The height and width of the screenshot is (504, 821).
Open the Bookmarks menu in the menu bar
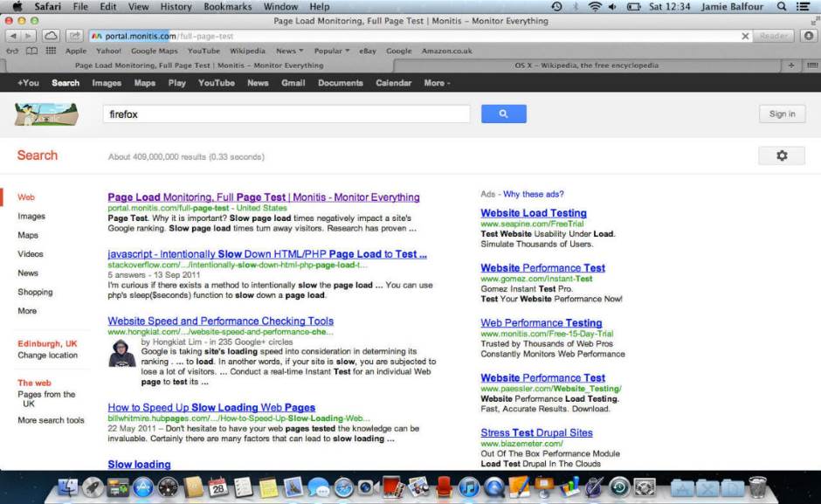pos(227,6)
